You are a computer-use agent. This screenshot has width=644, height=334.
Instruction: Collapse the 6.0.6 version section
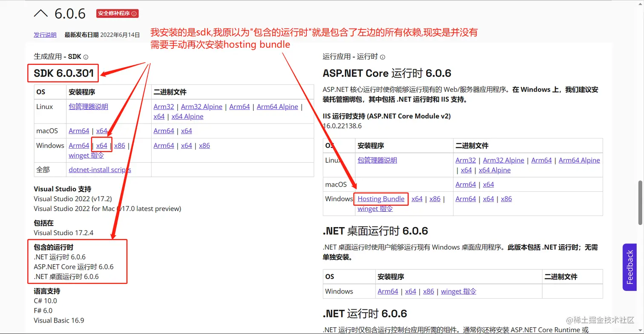[41, 13]
